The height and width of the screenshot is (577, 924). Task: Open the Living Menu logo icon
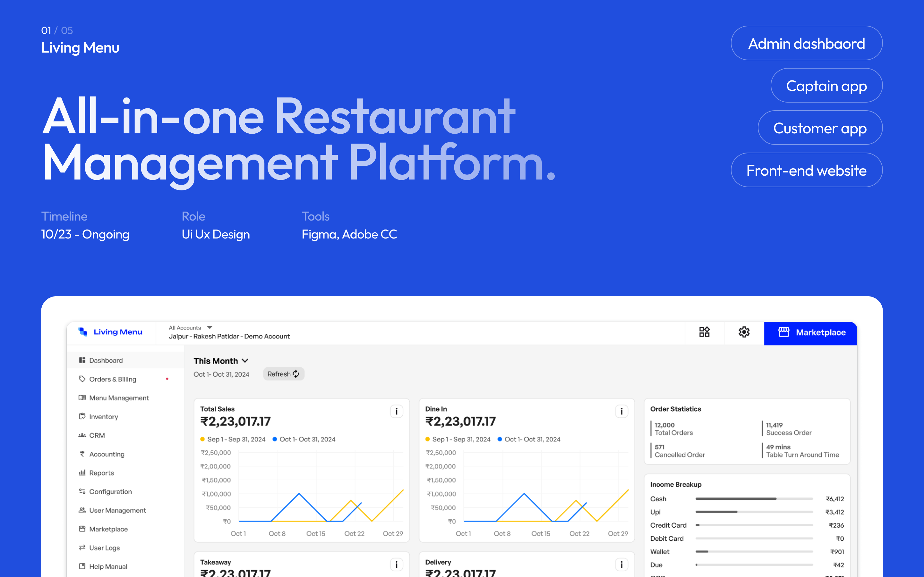[83, 332]
